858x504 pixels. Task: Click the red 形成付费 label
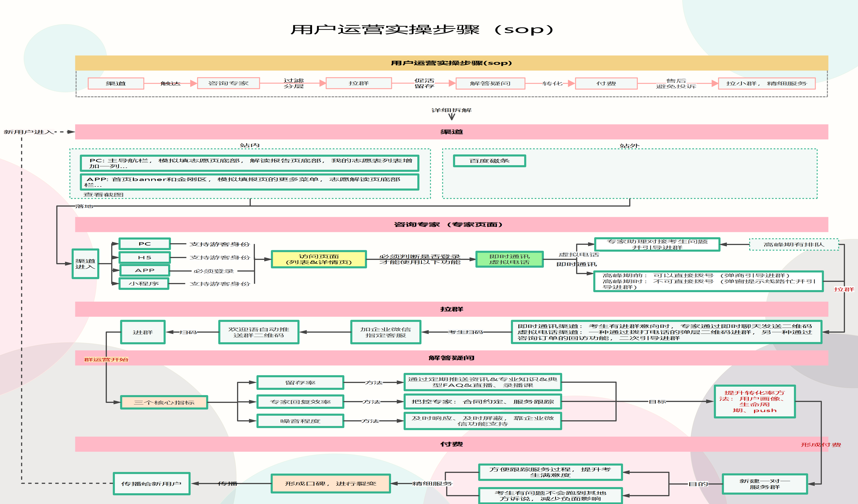click(x=820, y=445)
